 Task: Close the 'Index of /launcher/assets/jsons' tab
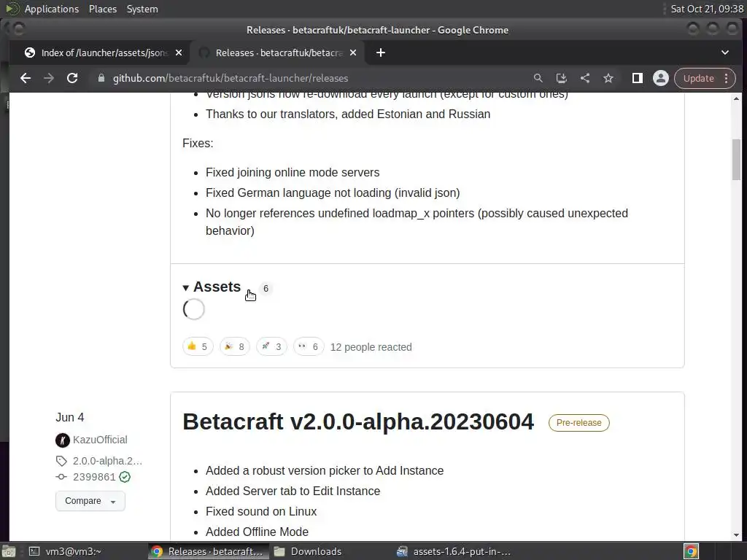[x=179, y=52]
